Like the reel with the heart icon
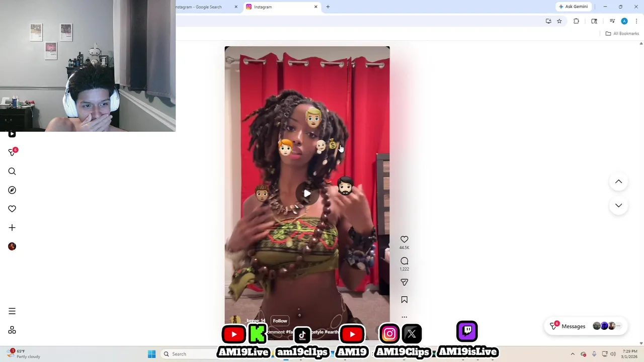 [x=405, y=239]
